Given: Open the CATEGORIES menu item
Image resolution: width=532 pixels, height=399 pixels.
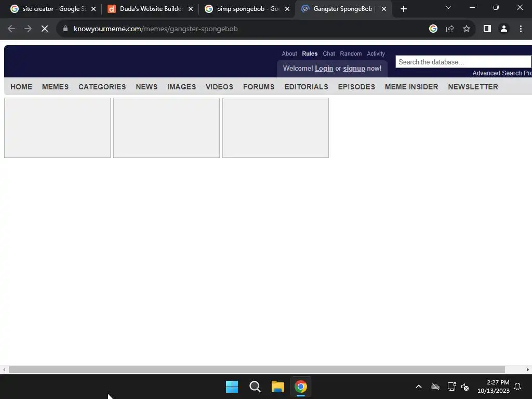Looking at the screenshot, I should 102,87.
